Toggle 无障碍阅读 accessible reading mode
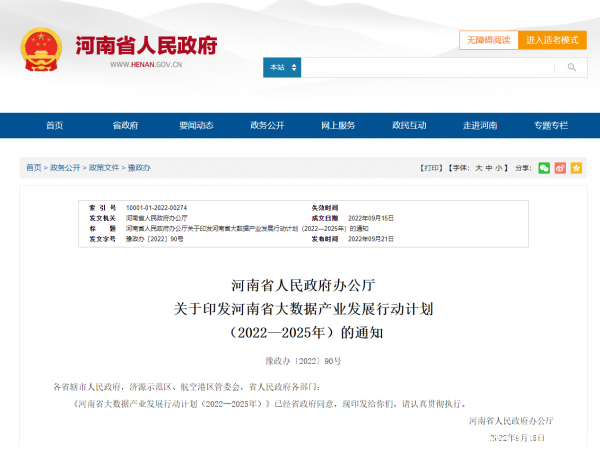This screenshot has width=600, height=455. [489, 40]
